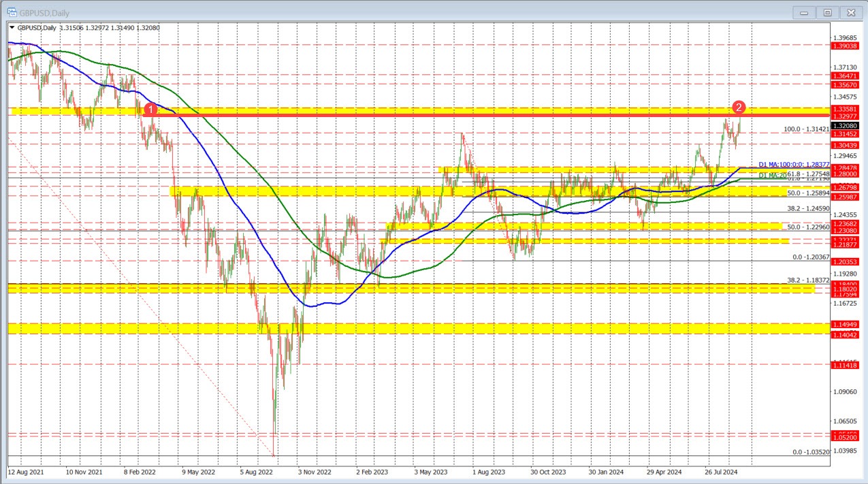Click the Fibonacci label 100.0 - 1.31421
868x484 pixels.
click(807, 129)
